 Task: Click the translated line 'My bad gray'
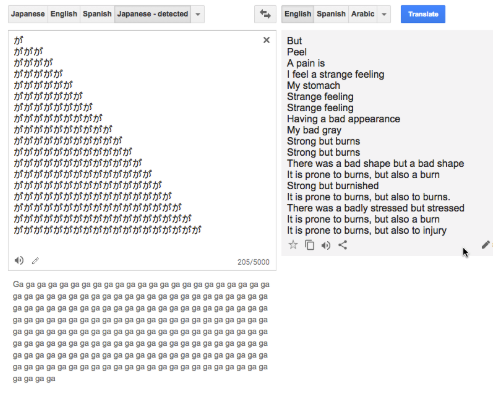point(314,130)
